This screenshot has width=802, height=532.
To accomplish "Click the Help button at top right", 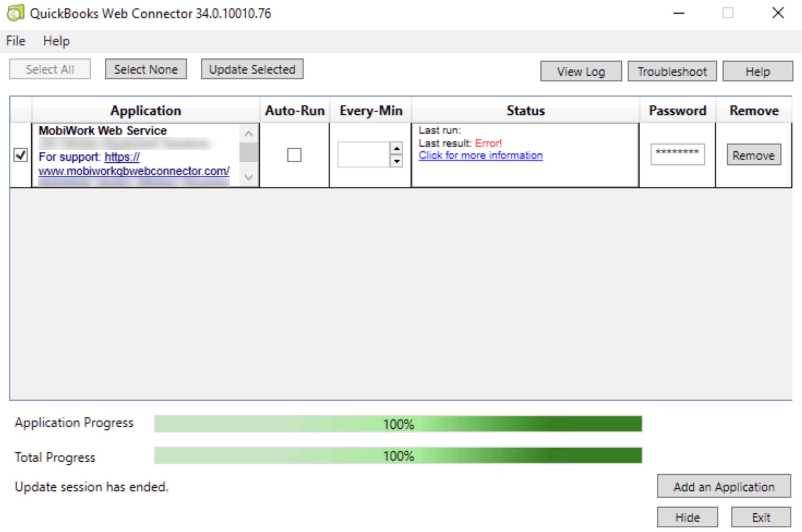I will coord(757,71).
